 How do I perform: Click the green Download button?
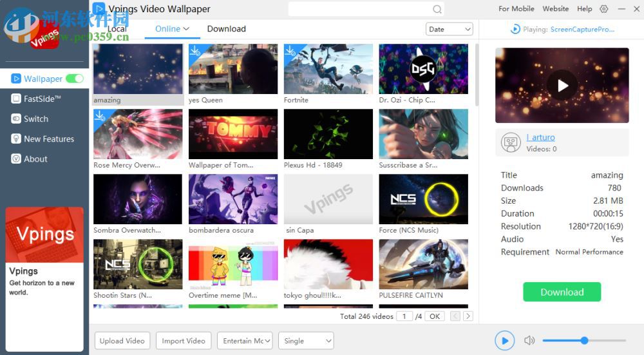[562, 292]
